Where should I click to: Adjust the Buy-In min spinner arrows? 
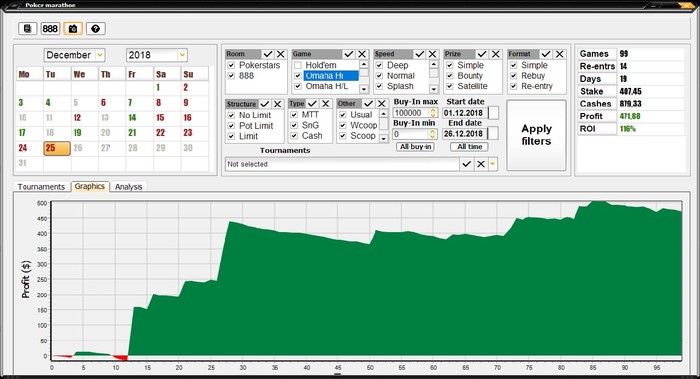[x=433, y=134]
